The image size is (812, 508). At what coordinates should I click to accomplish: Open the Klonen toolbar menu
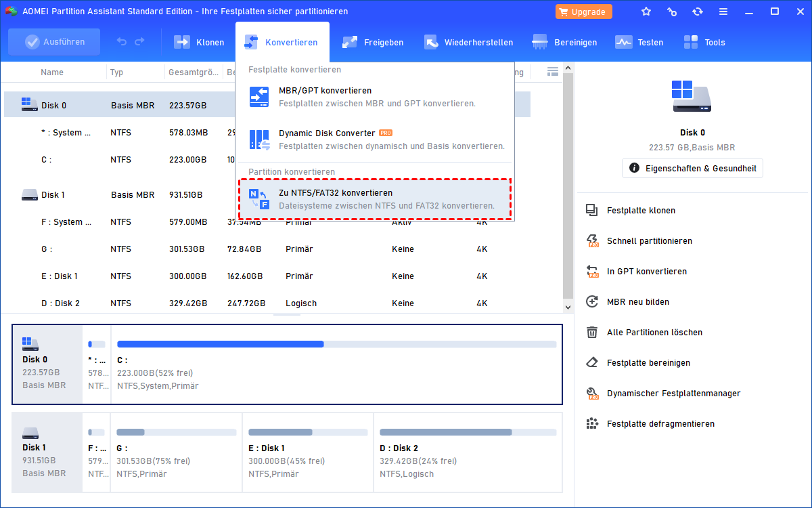pos(199,42)
